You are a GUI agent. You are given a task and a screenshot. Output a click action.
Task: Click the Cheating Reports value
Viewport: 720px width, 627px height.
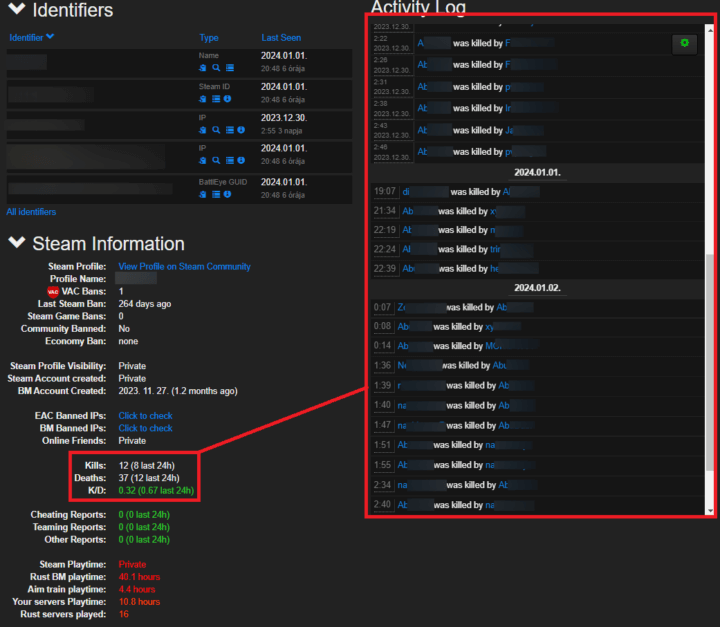(x=144, y=515)
